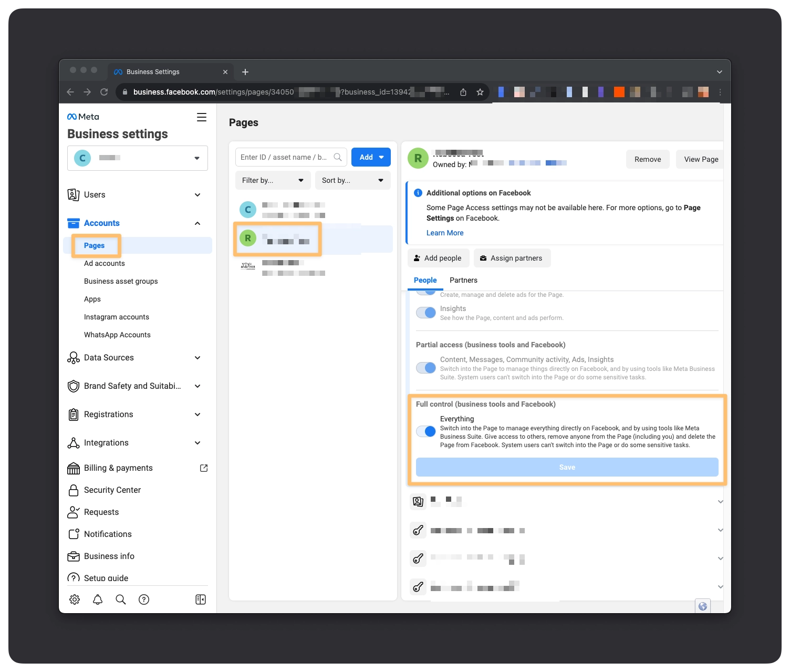Reload the page with refresh icon

[104, 92]
